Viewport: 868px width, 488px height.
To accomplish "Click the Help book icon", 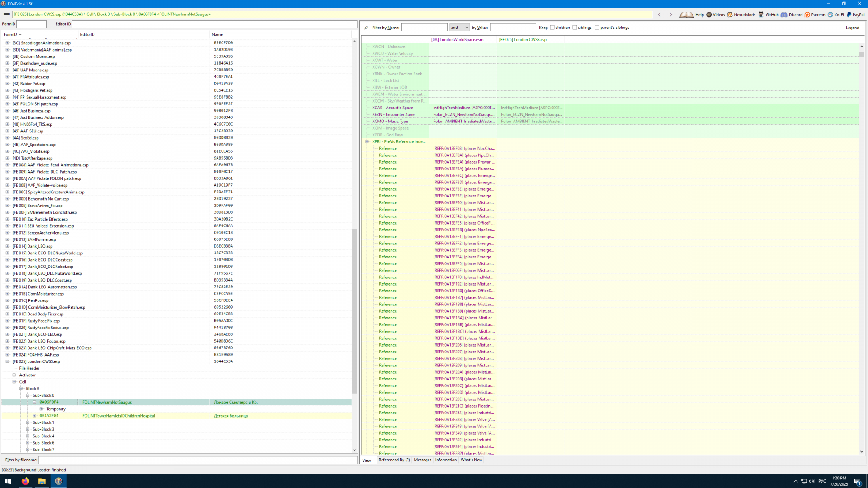I will coord(686,14).
